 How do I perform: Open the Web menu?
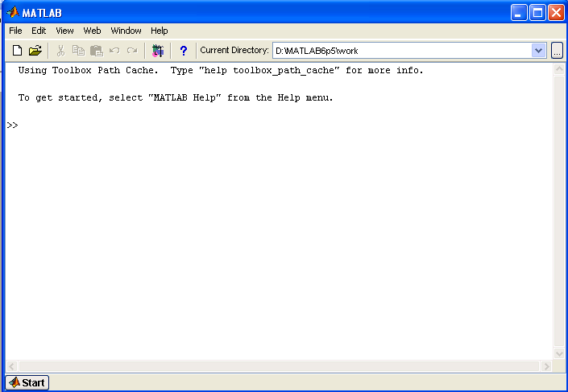(x=92, y=31)
